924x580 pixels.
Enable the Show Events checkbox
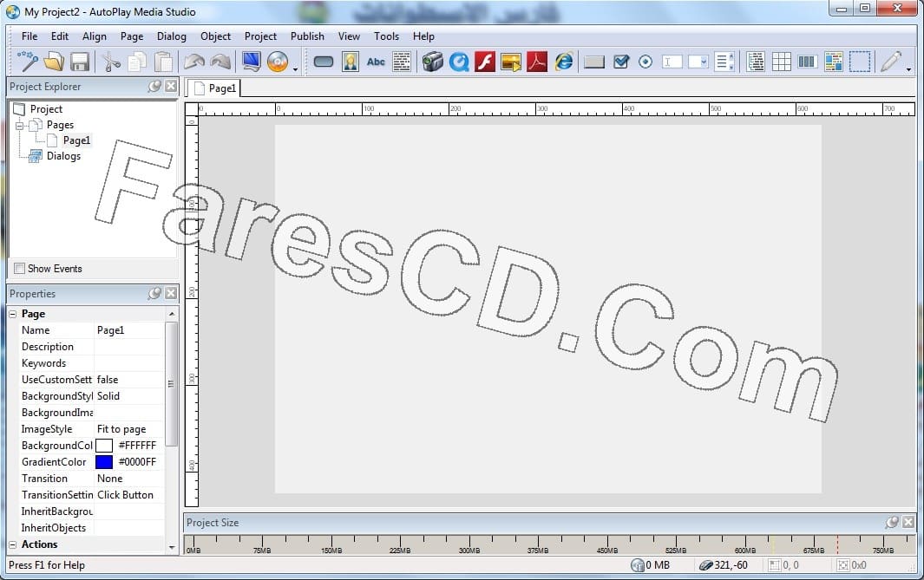[19, 269]
